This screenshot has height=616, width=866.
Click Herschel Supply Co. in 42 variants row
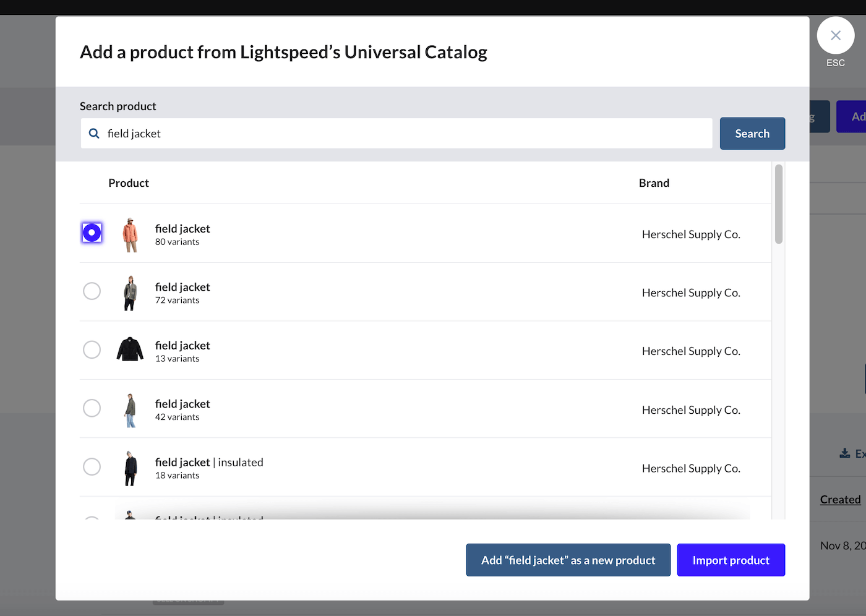coord(691,410)
